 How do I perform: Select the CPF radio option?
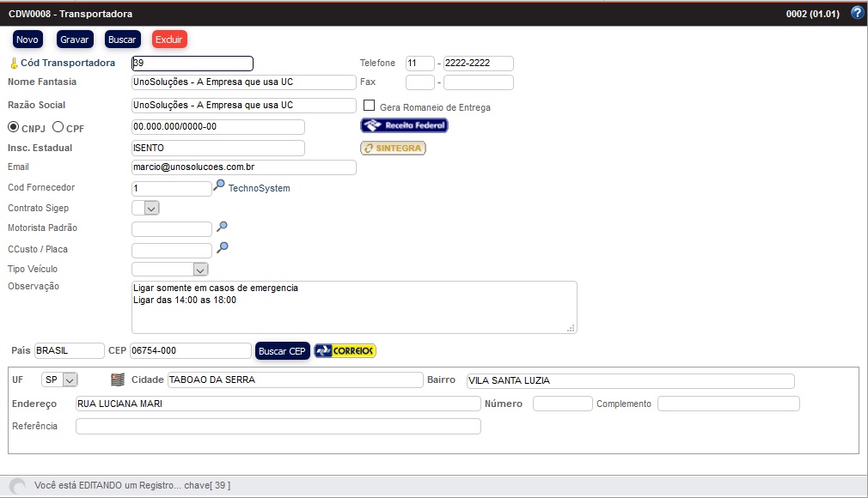coord(58,127)
